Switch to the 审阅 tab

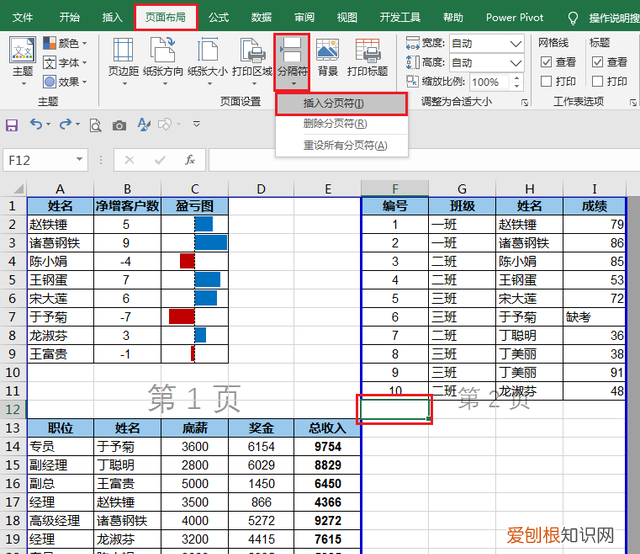304,18
